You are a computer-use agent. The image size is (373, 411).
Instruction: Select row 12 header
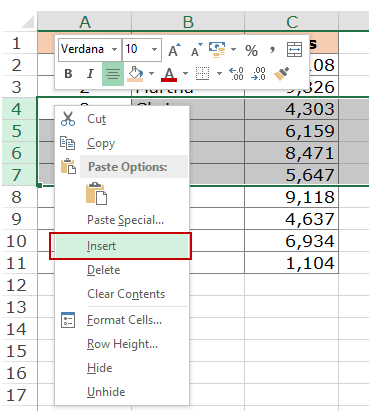19,285
